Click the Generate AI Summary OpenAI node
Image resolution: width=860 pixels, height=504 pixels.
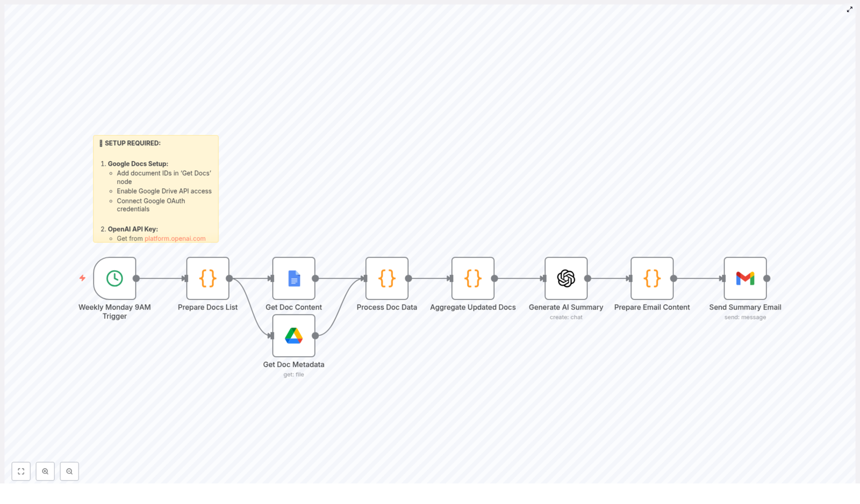point(566,279)
